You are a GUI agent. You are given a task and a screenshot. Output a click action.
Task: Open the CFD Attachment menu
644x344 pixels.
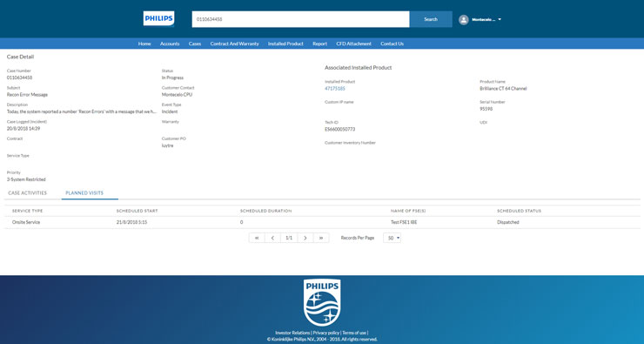pos(353,44)
